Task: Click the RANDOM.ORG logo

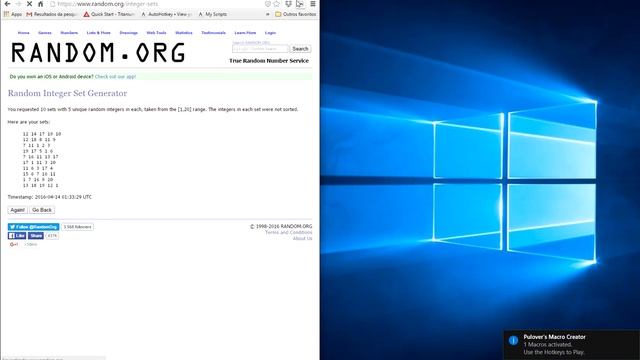Action: coord(98,53)
